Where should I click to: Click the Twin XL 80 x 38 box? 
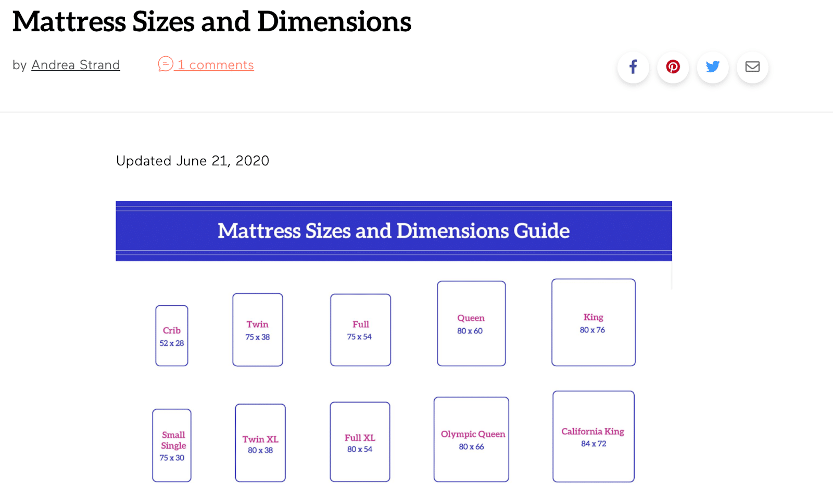pyautogui.click(x=260, y=443)
